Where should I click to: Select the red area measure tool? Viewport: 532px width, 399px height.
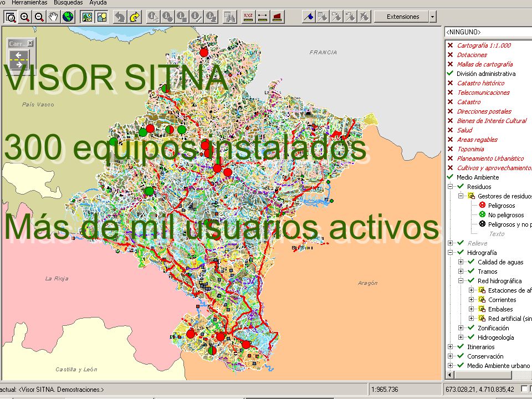click(x=277, y=17)
